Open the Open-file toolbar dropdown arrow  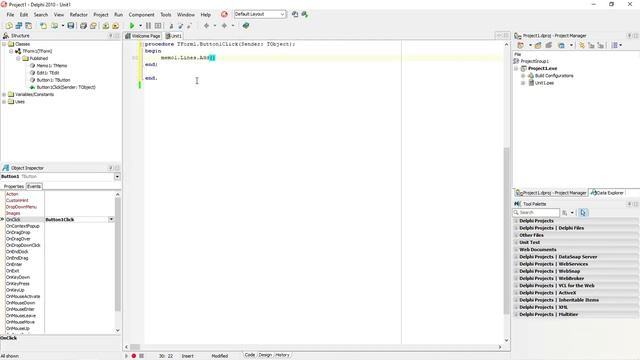click(x=62, y=26)
